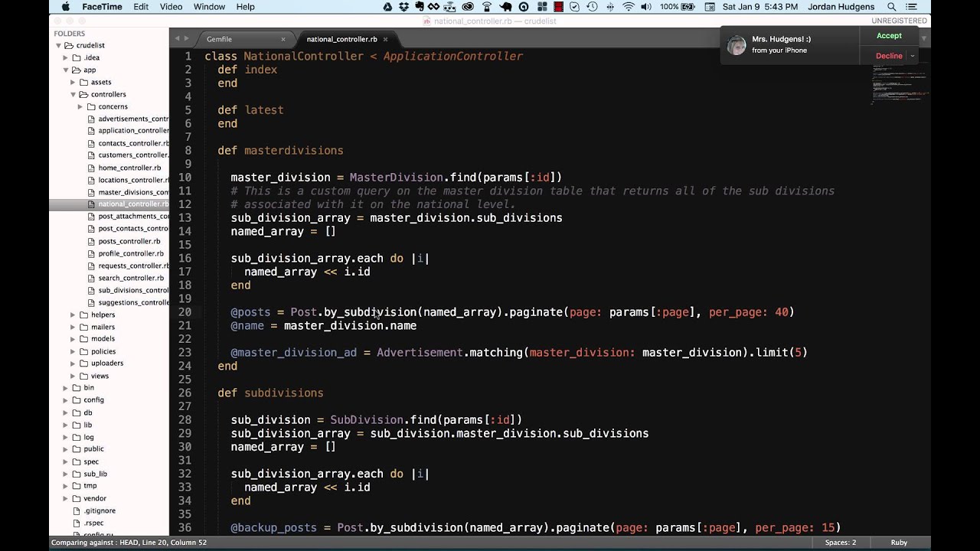
Task: Expand the helpers folder
Action: [73, 315]
